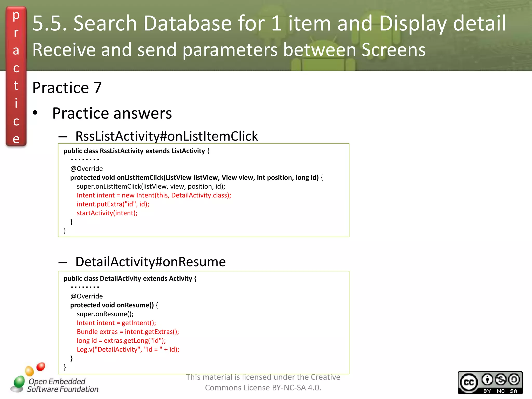The width and height of the screenshot is (532, 399).
Task: Click line 'super.onListItemClick(listView, view, position, id);'
Action: [x=151, y=186]
